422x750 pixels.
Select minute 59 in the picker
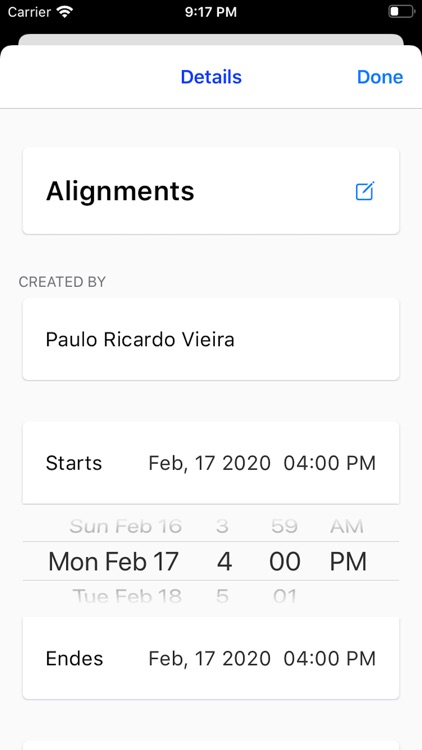[284, 526]
